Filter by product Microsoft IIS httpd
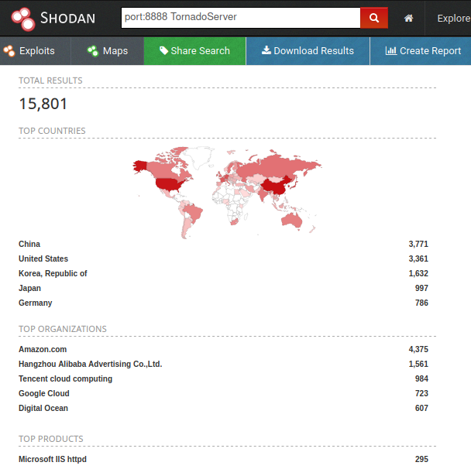The image size is (471, 476). point(52,459)
